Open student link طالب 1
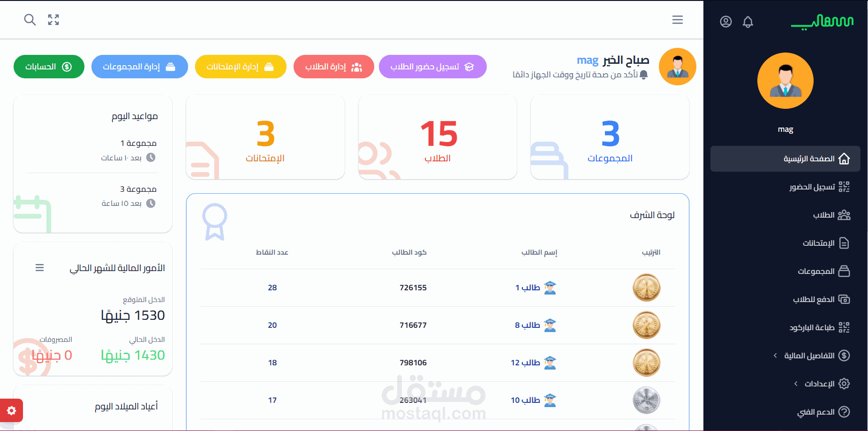 click(x=528, y=287)
